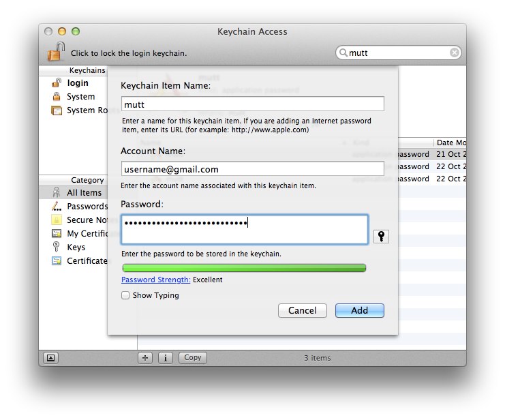Click the info button in bottom bar

(x=166, y=357)
